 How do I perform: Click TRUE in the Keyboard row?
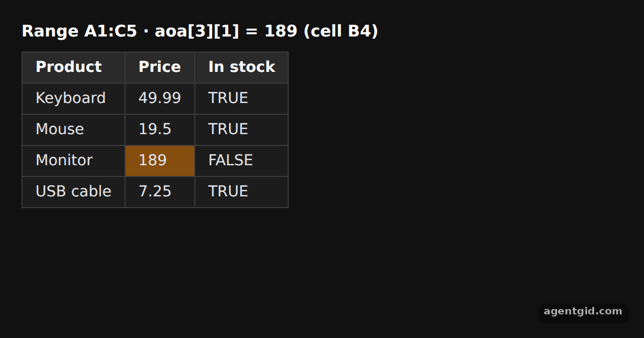(241, 99)
